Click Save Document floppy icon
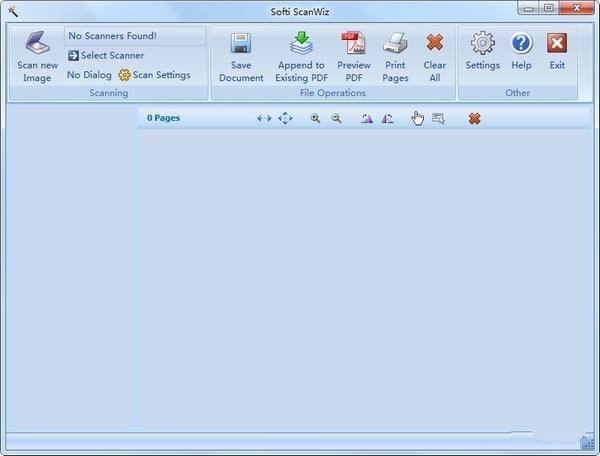600x456 pixels. pos(241,43)
